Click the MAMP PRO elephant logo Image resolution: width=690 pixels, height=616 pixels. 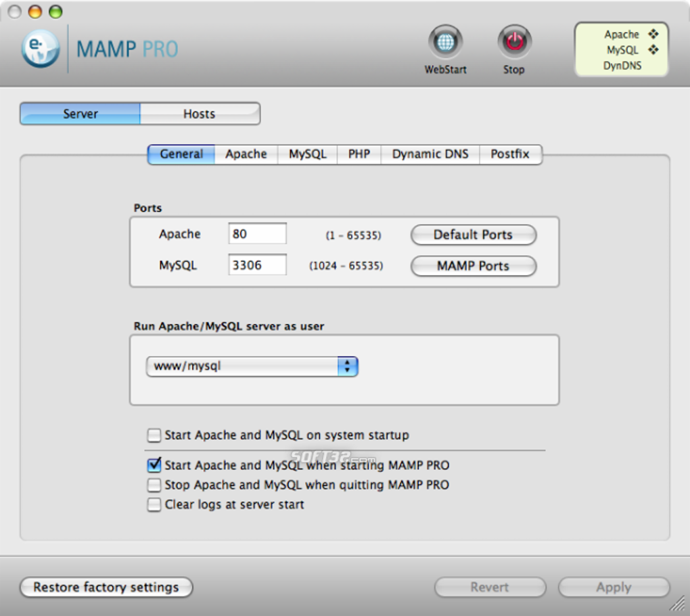(x=41, y=49)
